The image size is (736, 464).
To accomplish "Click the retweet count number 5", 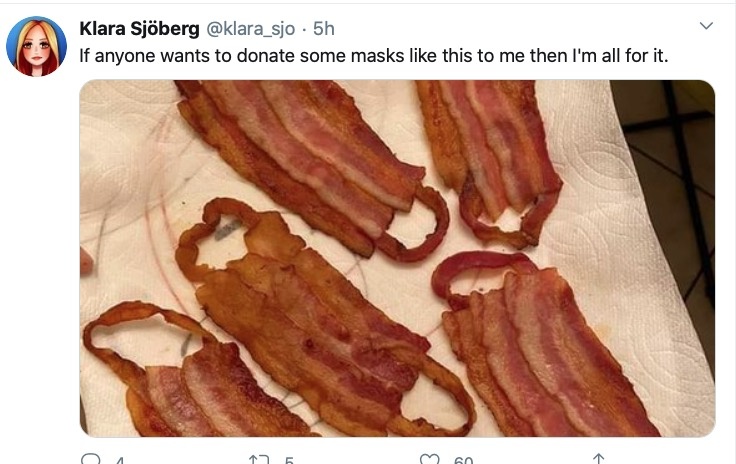I will (289, 460).
